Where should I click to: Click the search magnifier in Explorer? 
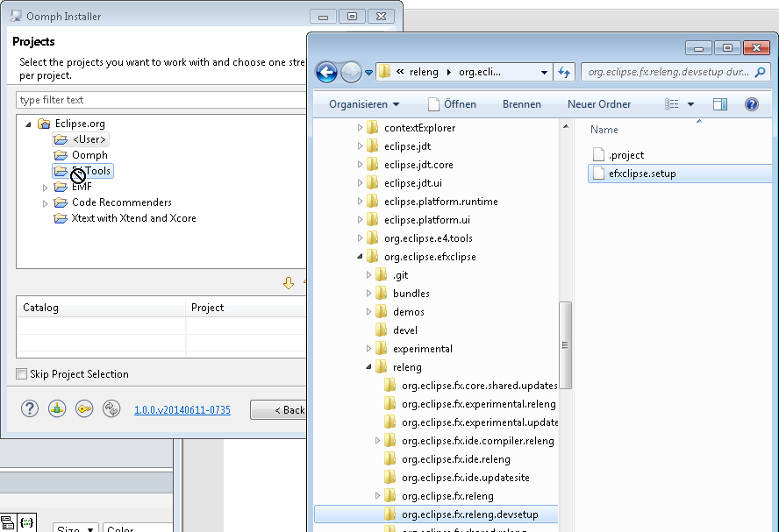coord(760,73)
